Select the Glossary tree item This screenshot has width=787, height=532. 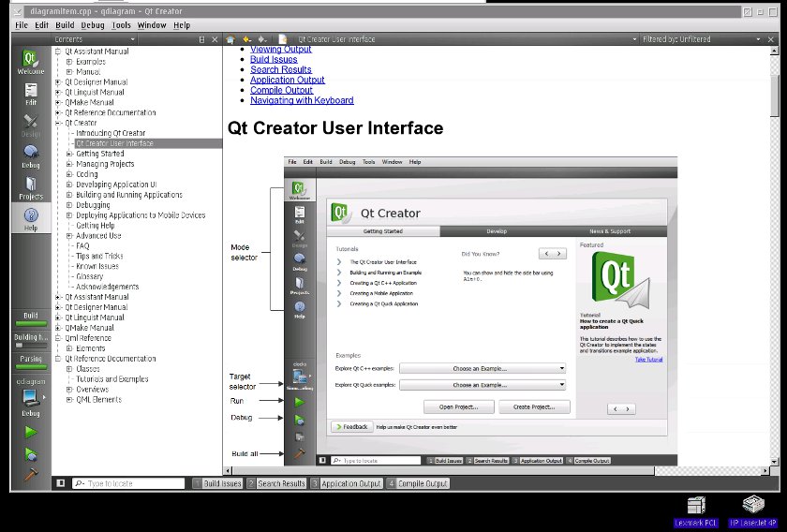tap(89, 276)
